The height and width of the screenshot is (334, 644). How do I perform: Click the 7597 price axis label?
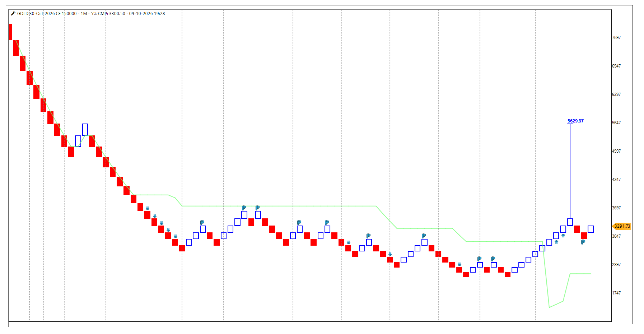[x=616, y=38]
